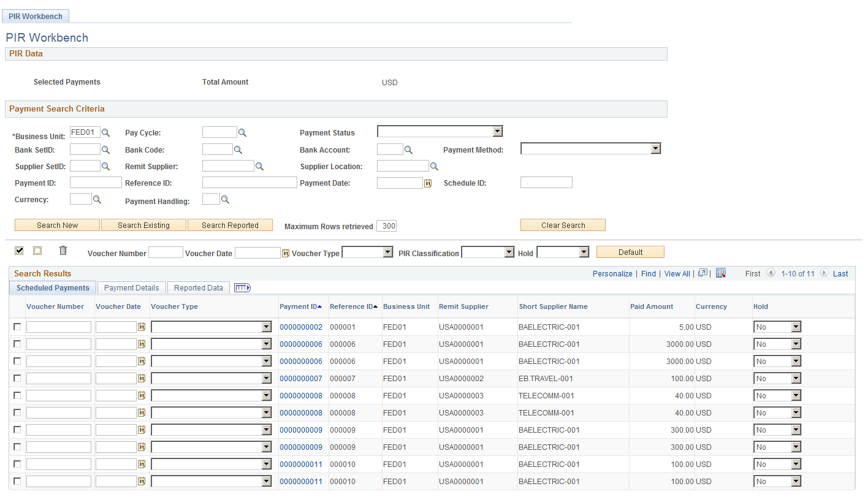The width and height of the screenshot is (868, 497).
Task: Open the Payment Method dropdown
Action: pos(655,148)
